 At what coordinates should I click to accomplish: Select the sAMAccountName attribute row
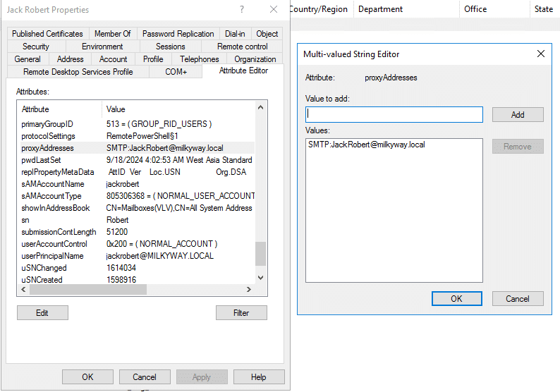138,184
